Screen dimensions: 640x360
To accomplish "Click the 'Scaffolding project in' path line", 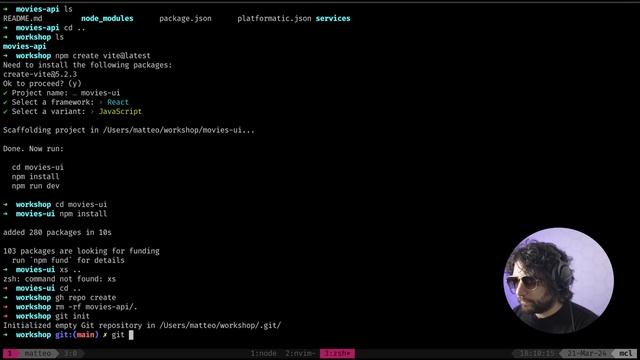I will [x=129, y=130].
